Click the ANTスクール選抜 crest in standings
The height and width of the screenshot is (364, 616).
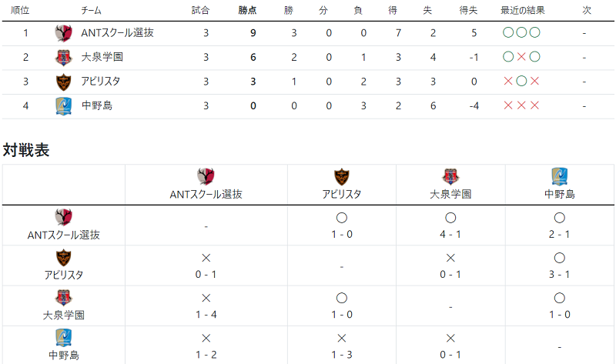(63, 33)
